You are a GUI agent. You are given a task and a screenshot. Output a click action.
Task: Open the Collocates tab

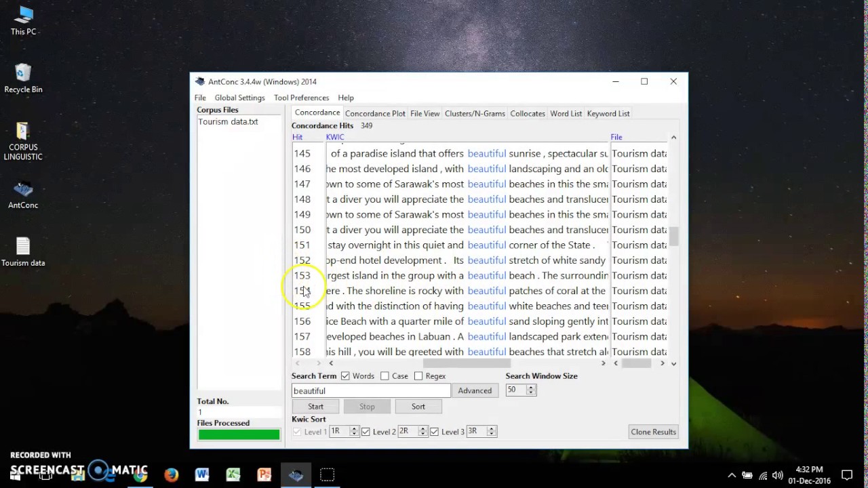(528, 114)
